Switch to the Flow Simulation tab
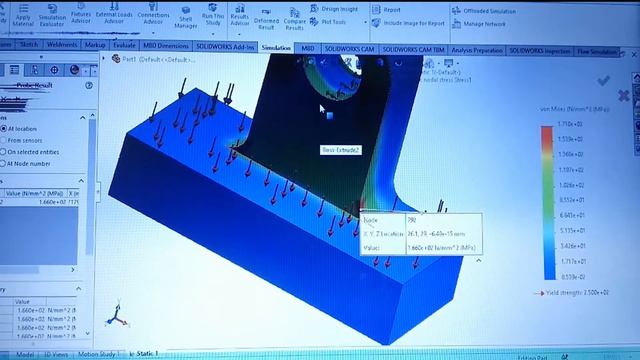Image resolution: width=640 pixels, height=360 pixels. pyautogui.click(x=596, y=52)
